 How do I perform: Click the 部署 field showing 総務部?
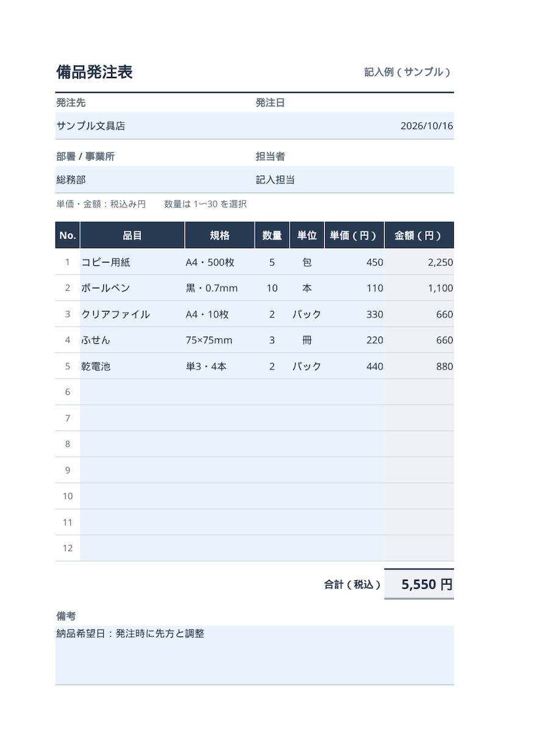(x=155, y=180)
